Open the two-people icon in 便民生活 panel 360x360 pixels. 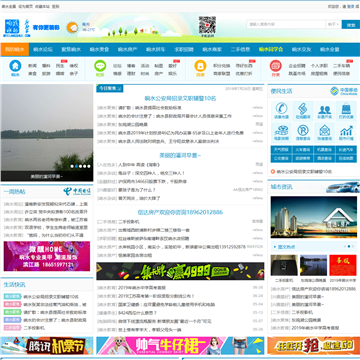tap(324, 109)
